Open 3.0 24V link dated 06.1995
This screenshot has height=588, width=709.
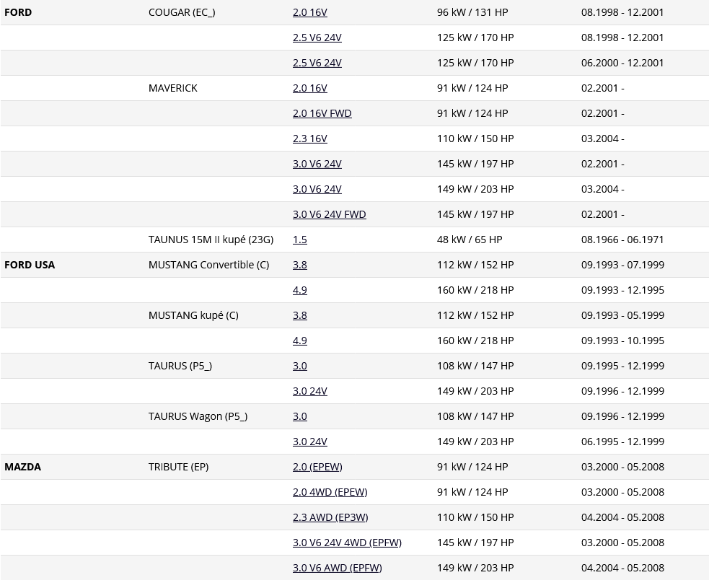click(309, 442)
